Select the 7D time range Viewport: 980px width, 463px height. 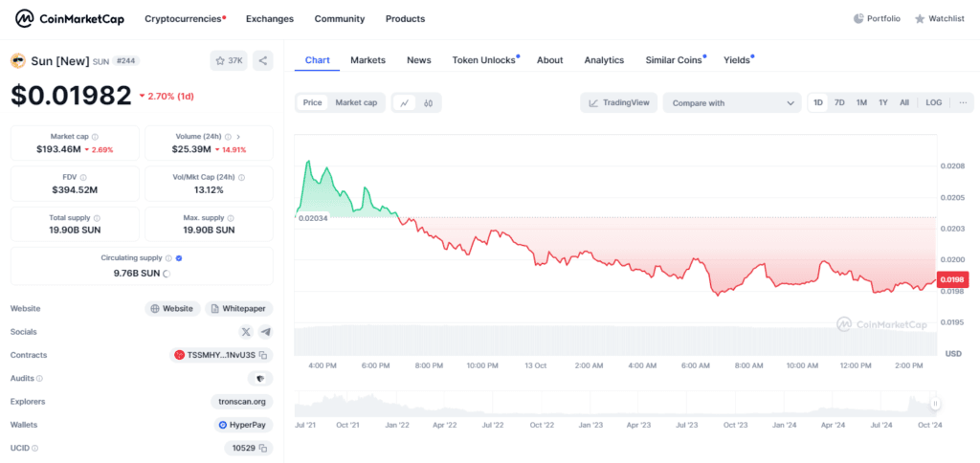[x=839, y=102]
